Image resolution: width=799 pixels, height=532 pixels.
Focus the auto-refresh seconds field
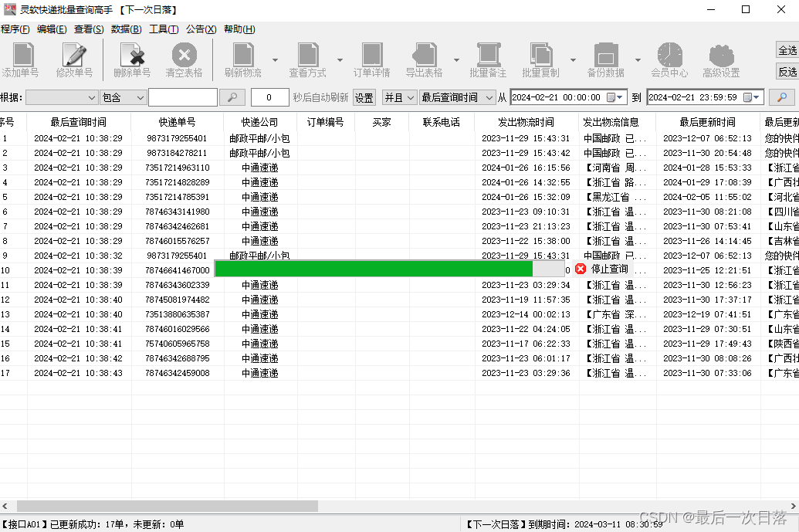269,97
